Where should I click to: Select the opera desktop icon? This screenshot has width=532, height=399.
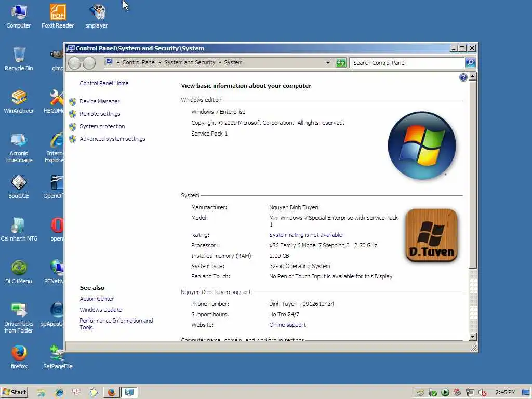coord(57,229)
